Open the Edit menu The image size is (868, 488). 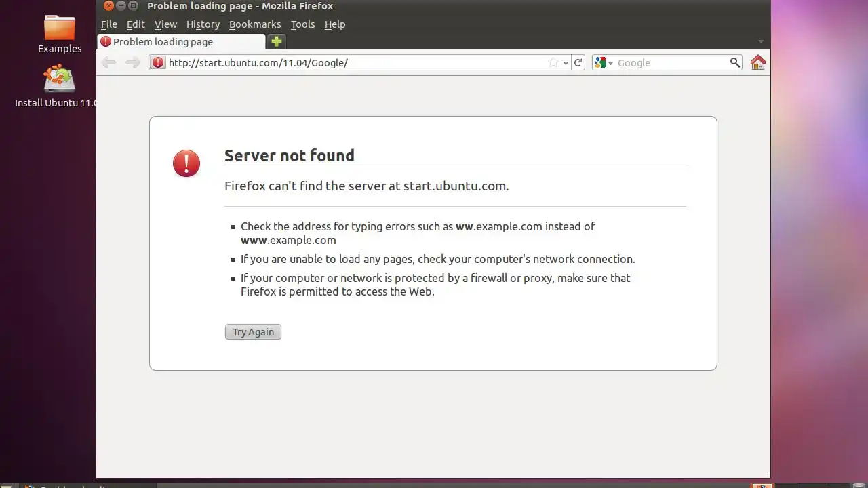(136, 24)
